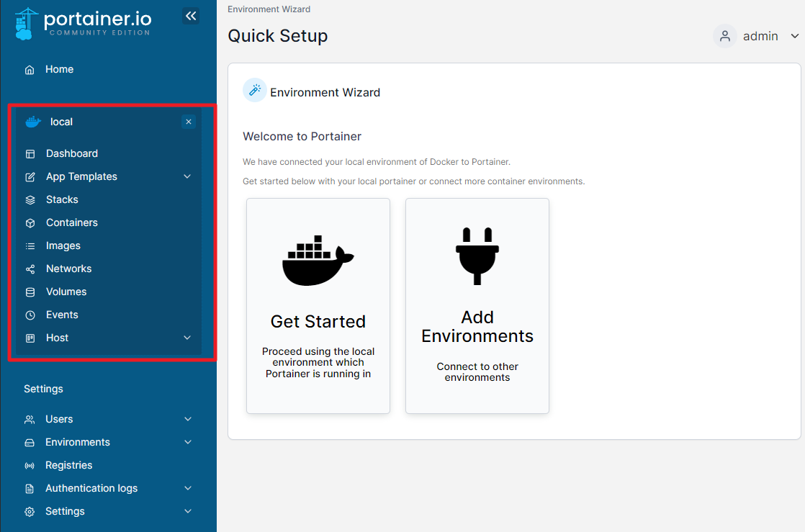
Task: Open Images in the sidebar
Action: coord(63,246)
